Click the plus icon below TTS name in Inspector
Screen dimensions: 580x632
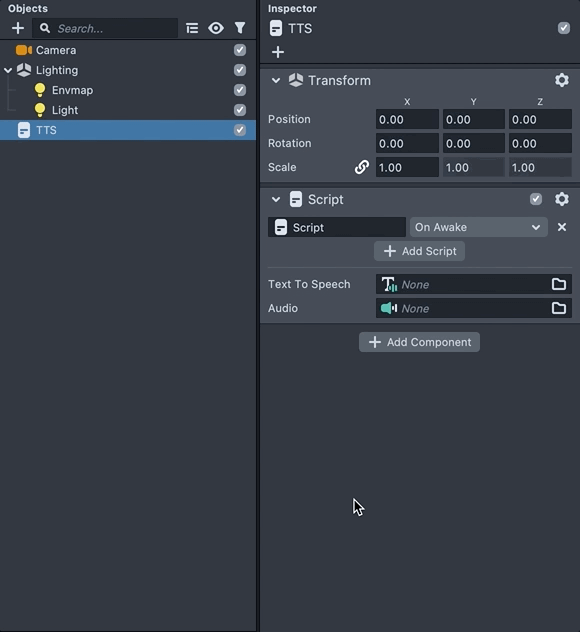coord(278,52)
